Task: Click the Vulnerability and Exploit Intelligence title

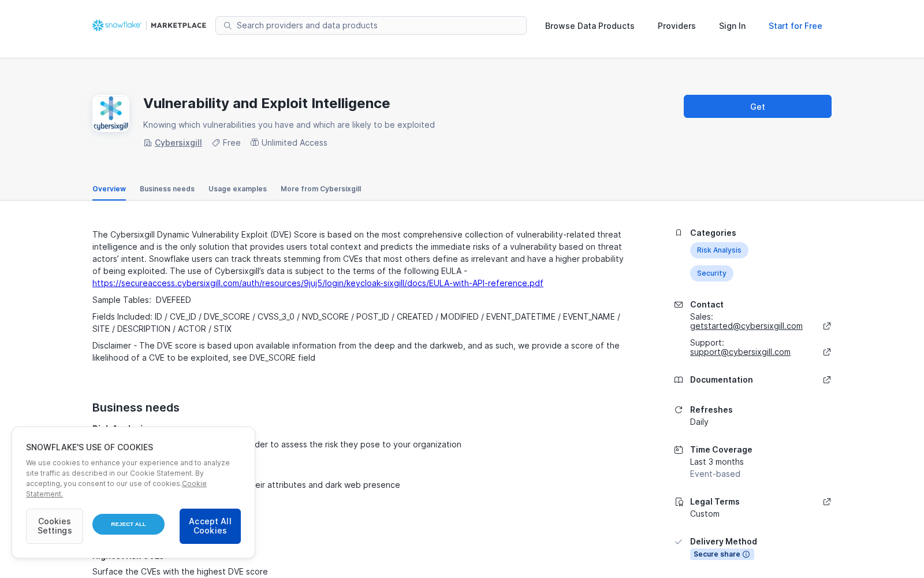Action: (x=266, y=103)
